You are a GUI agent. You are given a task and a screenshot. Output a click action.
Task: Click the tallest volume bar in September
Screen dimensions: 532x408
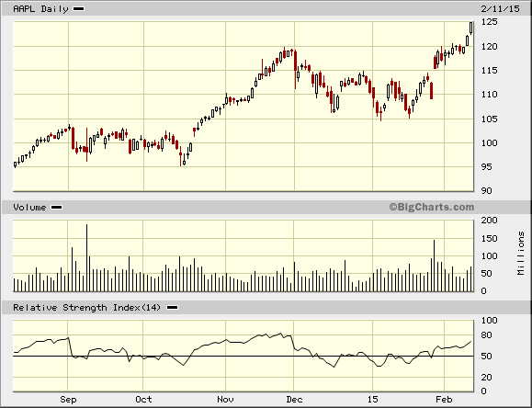click(86, 257)
